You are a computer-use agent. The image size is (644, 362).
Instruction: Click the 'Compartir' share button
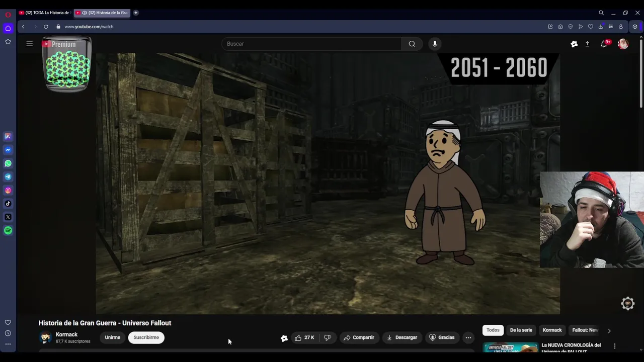click(359, 337)
